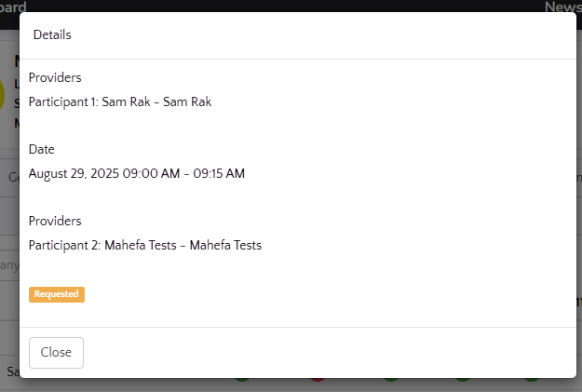Image resolution: width=582 pixels, height=392 pixels.
Task: Click the Close button in dialog footer
Action: click(x=56, y=353)
